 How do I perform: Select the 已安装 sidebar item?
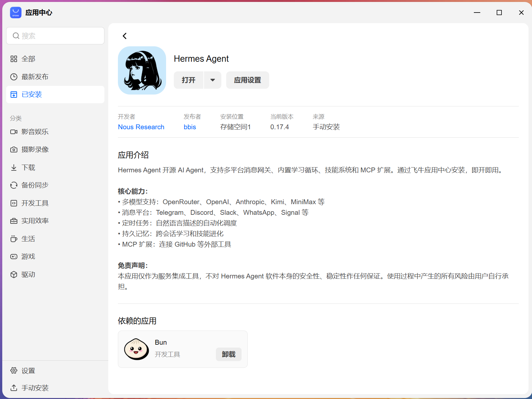coord(55,95)
